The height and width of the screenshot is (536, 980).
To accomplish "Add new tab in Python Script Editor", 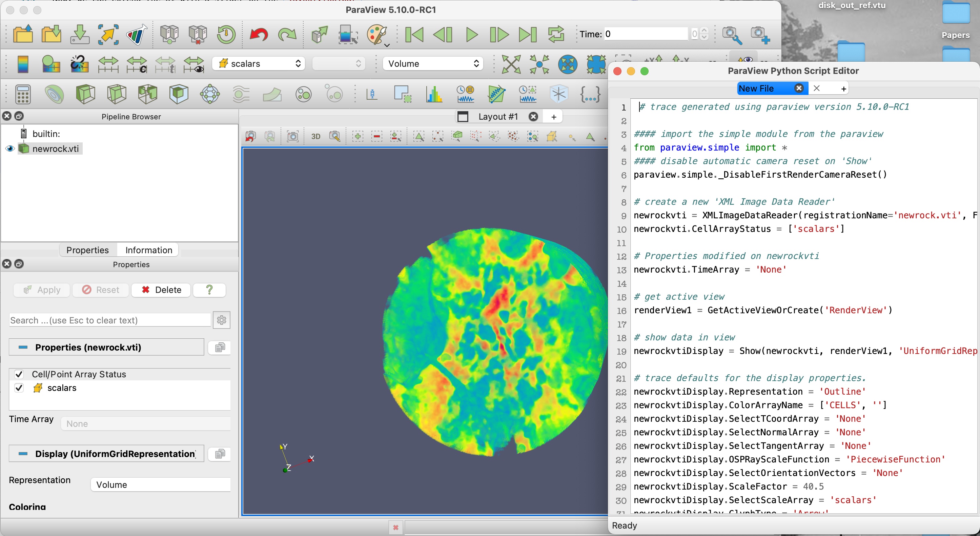I will (844, 89).
